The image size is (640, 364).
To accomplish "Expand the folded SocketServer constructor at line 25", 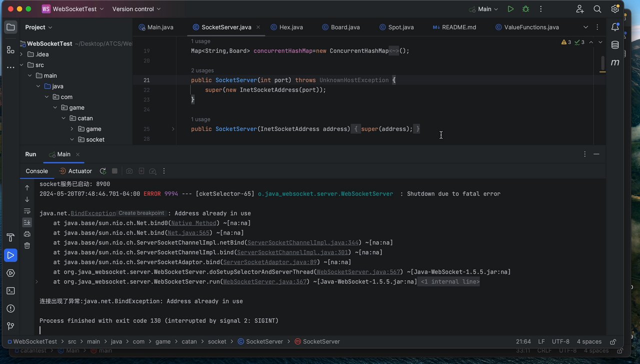I will click(x=173, y=129).
